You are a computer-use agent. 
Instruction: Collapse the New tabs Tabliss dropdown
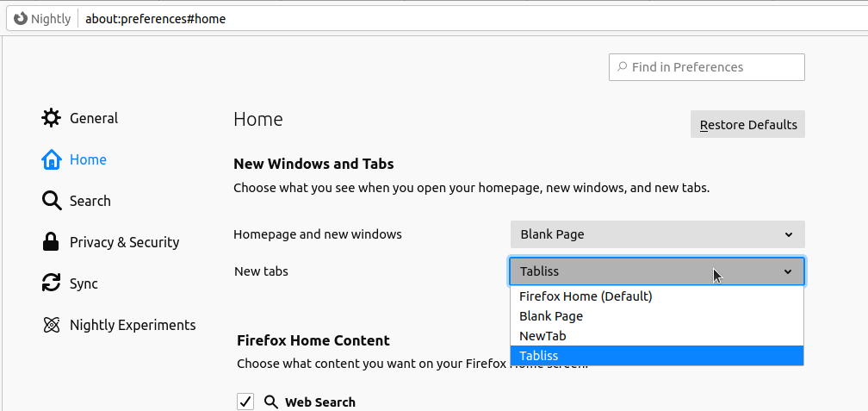coord(656,271)
